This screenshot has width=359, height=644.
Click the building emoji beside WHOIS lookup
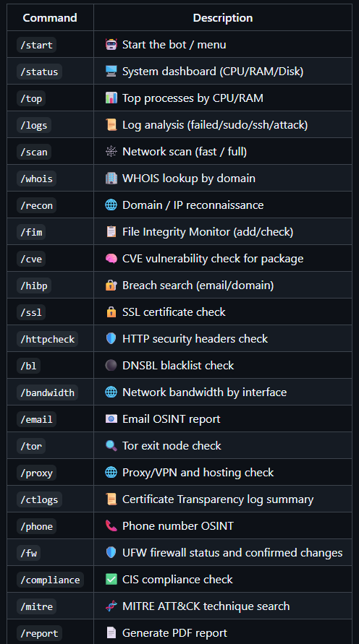click(111, 179)
